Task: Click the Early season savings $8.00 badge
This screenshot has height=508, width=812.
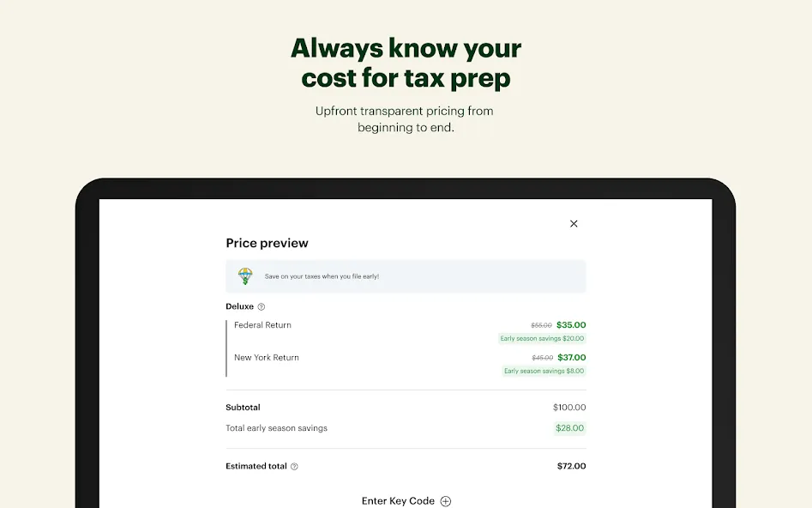Action: coord(544,372)
